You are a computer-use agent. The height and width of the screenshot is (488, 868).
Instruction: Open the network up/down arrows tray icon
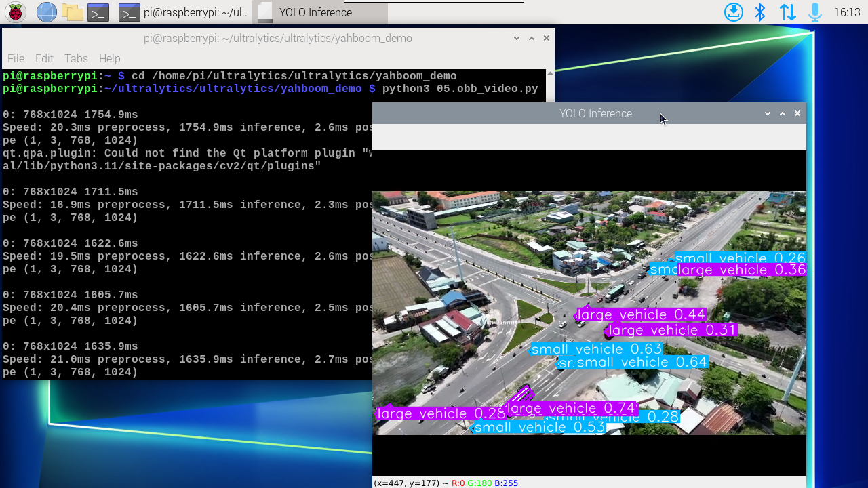(787, 12)
